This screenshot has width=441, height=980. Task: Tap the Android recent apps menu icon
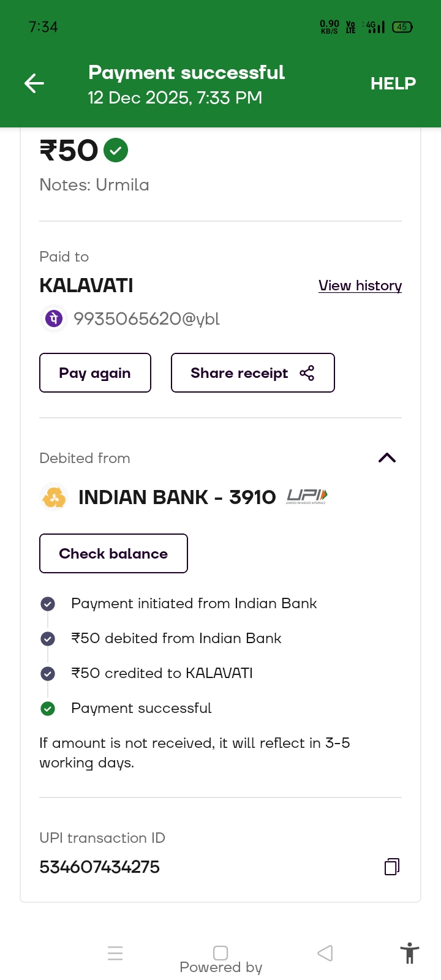coord(115,953)
